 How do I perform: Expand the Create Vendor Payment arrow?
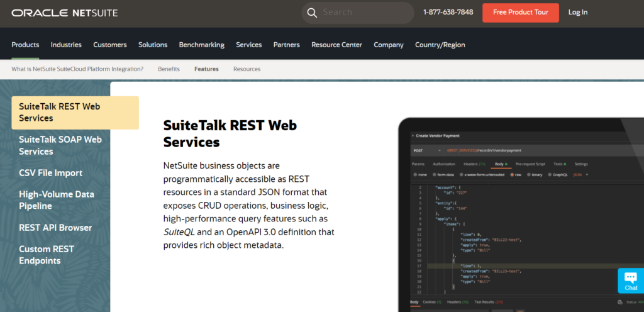point(413,135)
